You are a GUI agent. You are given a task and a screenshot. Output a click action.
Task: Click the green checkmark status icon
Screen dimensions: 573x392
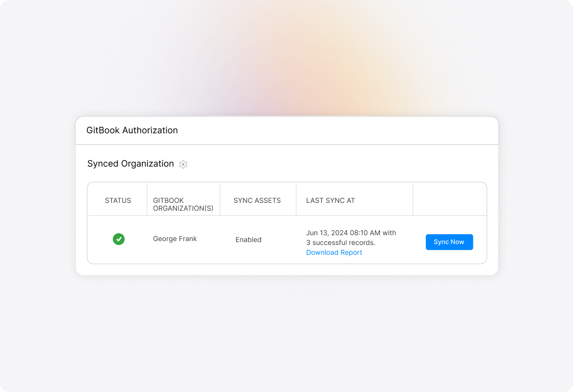tap(118, 239)
